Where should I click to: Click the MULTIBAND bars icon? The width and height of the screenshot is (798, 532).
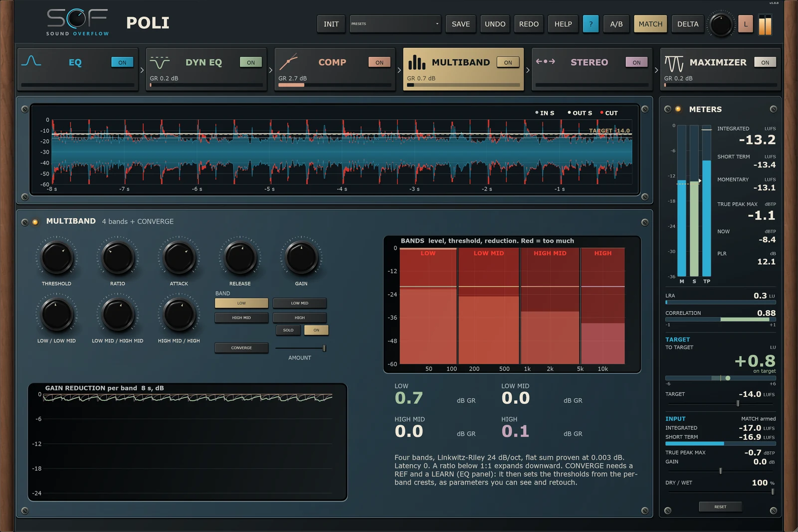[416, 62]
